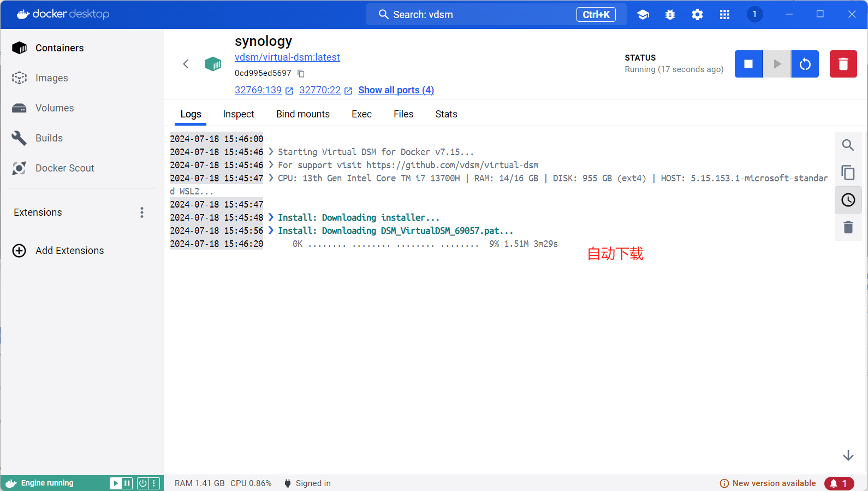Open vdsm/virtual-dsm:latest image link
Image resolution: width=868 pixels, height=491 pixels.
click(x=287, y=57)
